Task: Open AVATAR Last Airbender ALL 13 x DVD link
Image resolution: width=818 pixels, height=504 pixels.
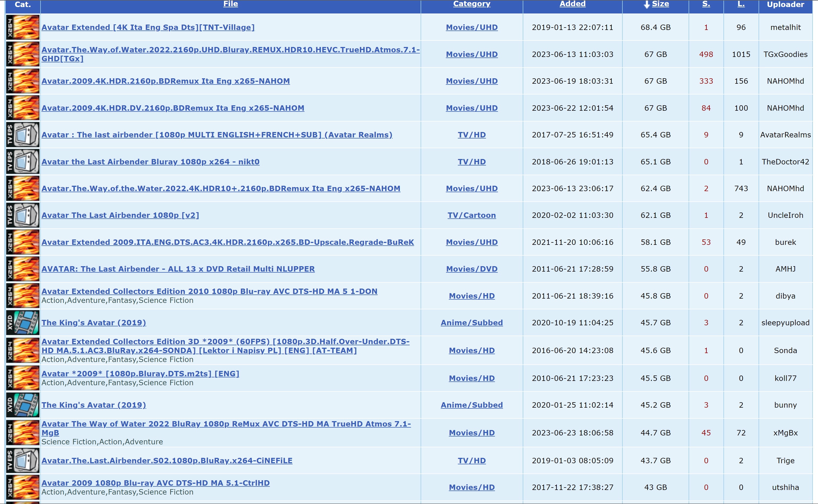Action: click(x=178, y=269)
